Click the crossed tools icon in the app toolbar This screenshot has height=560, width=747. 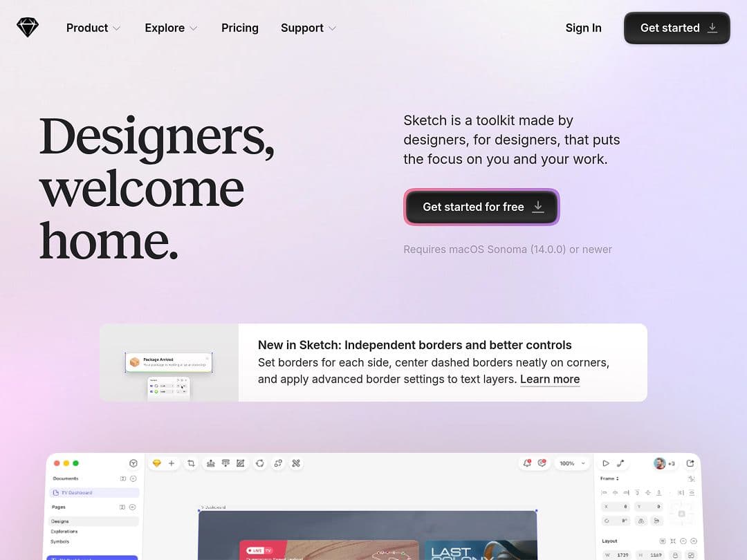pyautogui.click(x=296, y=463)
